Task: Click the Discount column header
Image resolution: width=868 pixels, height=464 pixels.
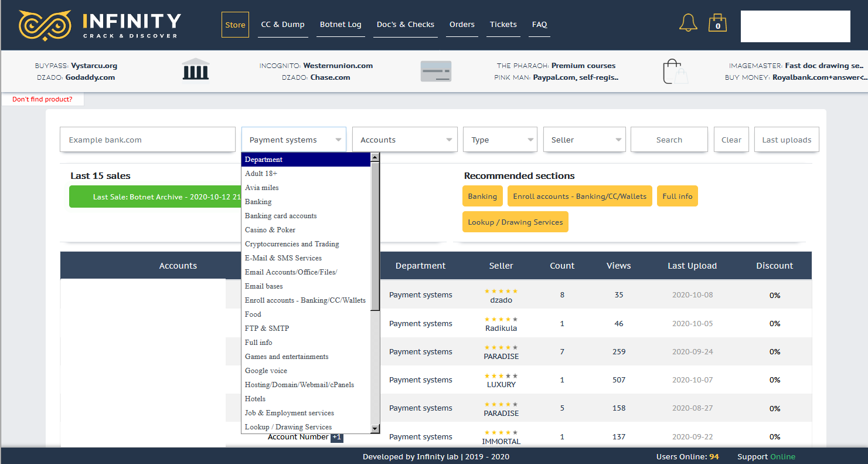Action: point(774,266)
